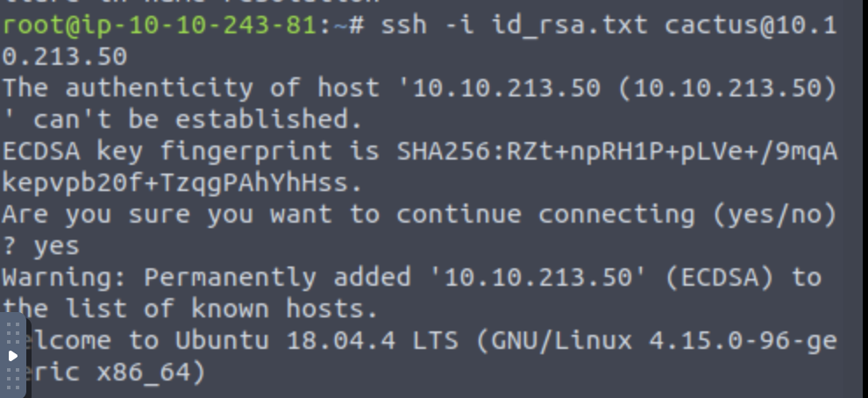This screenshot has height=398, width=868.
Task: Click the ssh command word in prompt
Action: click(x=403, y=25)
